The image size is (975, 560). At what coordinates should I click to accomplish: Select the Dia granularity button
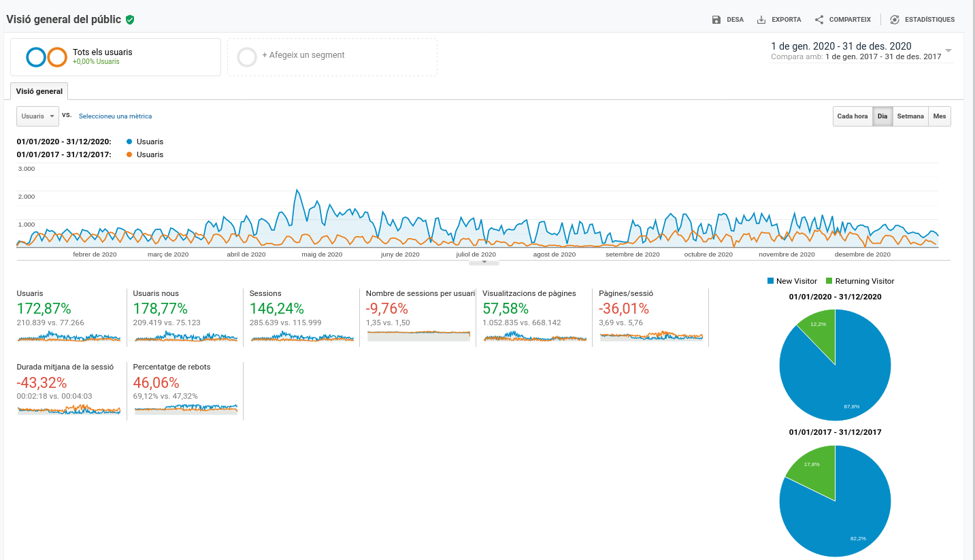(882, 116)
